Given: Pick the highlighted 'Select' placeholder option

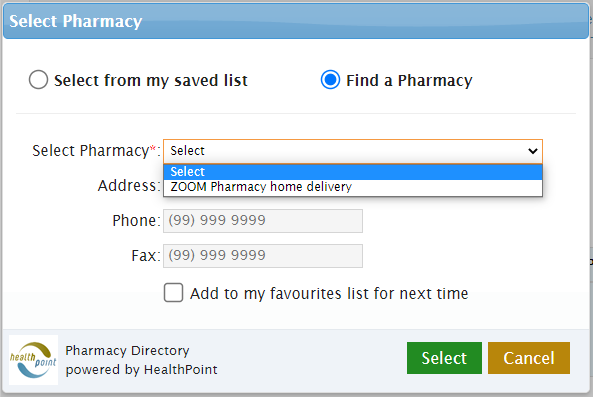Looking at the screenshot, I should pos(353,172).
